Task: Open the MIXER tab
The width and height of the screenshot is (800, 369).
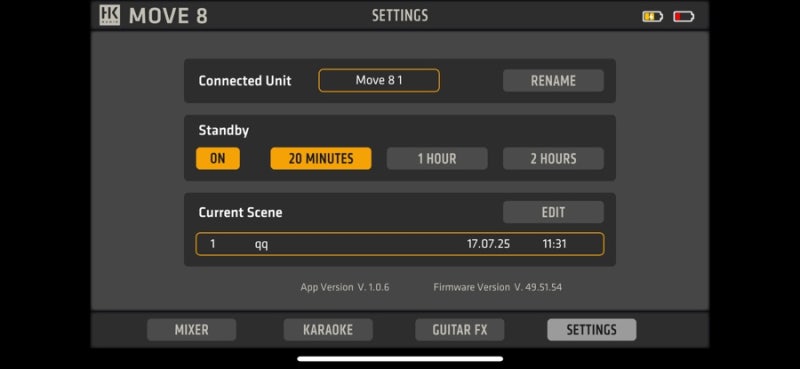Action: (x=191, y=330)
